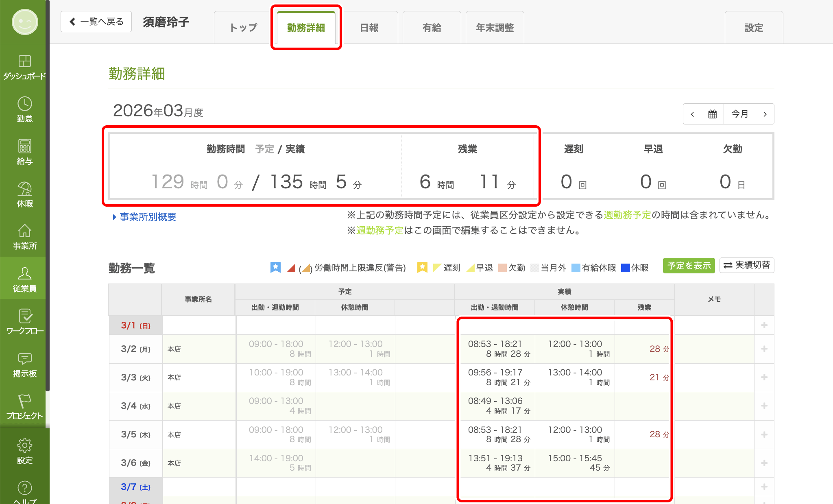Go to next month chevron

(x=765, y=114)
